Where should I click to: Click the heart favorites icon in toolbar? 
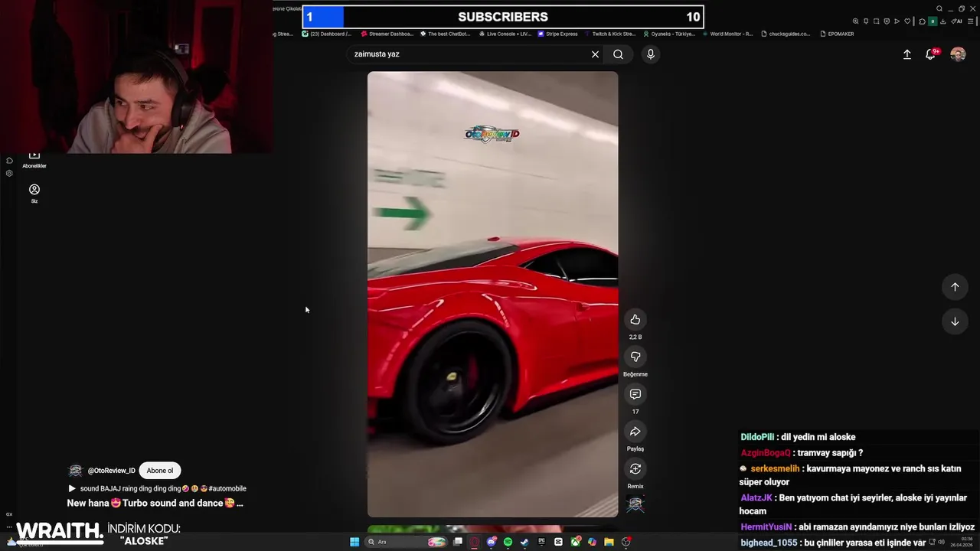coord(907,21)
